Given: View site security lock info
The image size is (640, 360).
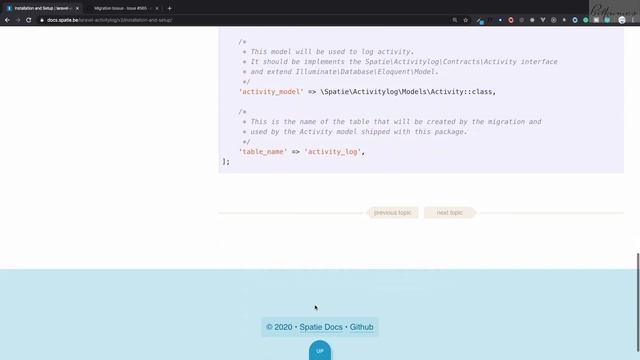Looking at the screenshot, I should [x=42, y=20].
